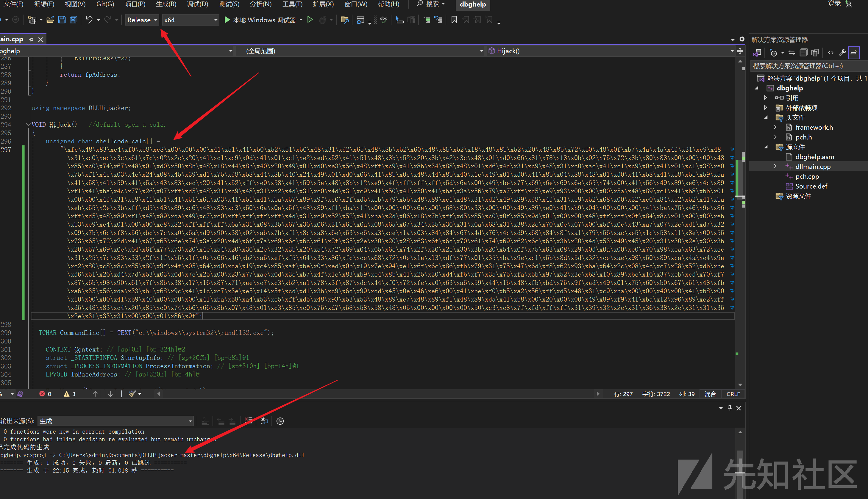Open the 工具(T) Tools menu
The image size is (868, 499).
click(x=293, y=4)
